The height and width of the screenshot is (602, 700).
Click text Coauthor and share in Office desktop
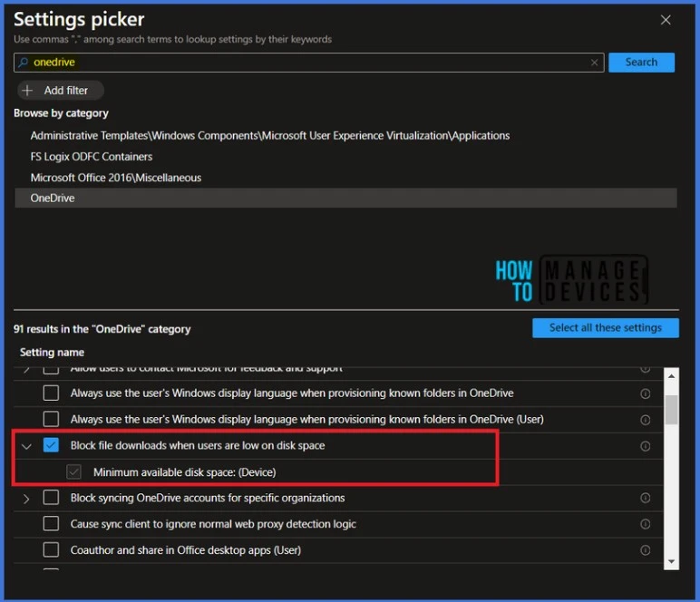185,550
